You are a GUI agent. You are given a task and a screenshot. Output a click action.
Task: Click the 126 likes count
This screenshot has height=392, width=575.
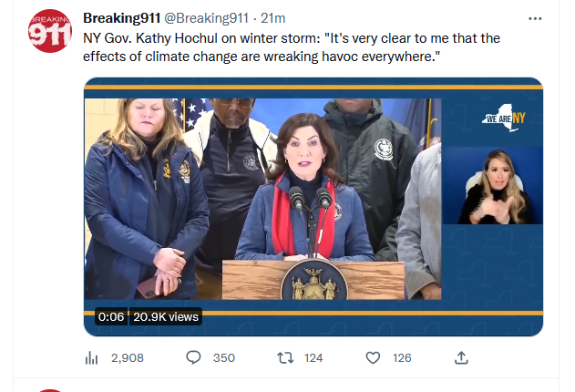[402, 358]
